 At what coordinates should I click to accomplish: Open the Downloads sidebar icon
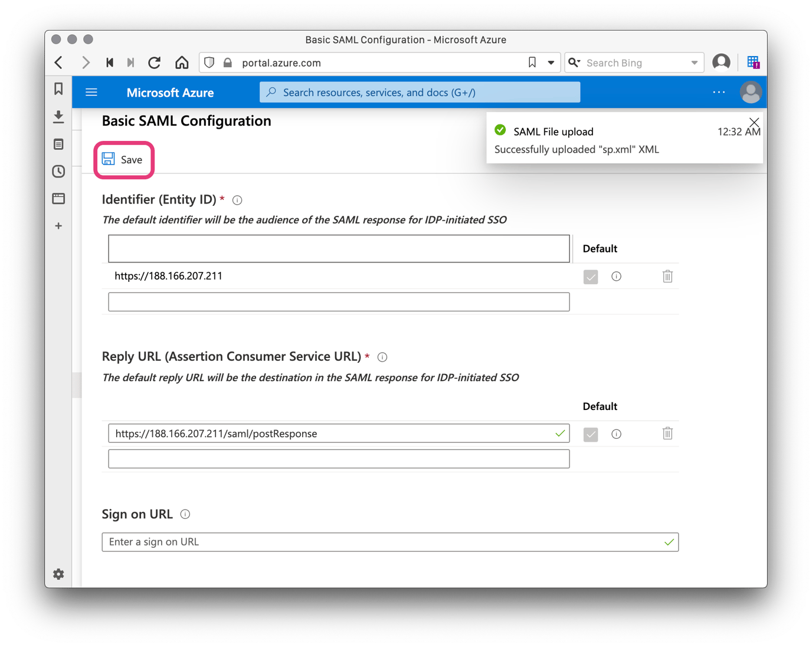point(58,117)
